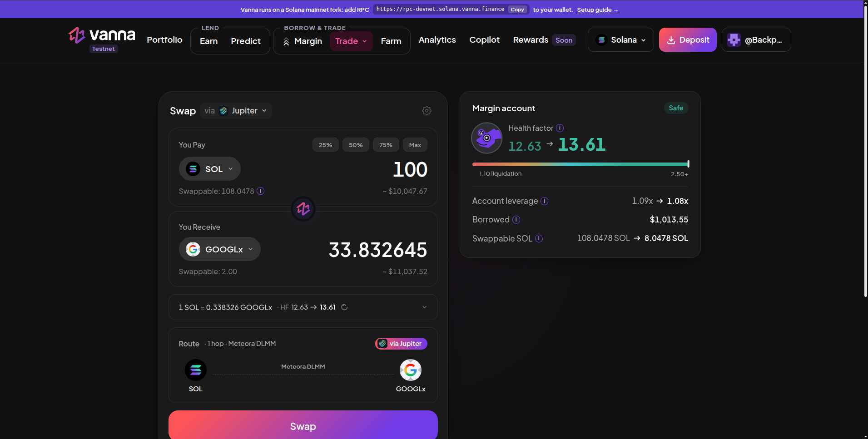The image size is (868, 439).
Task: Open swap settings gear icon
Action: pos(427,111)
